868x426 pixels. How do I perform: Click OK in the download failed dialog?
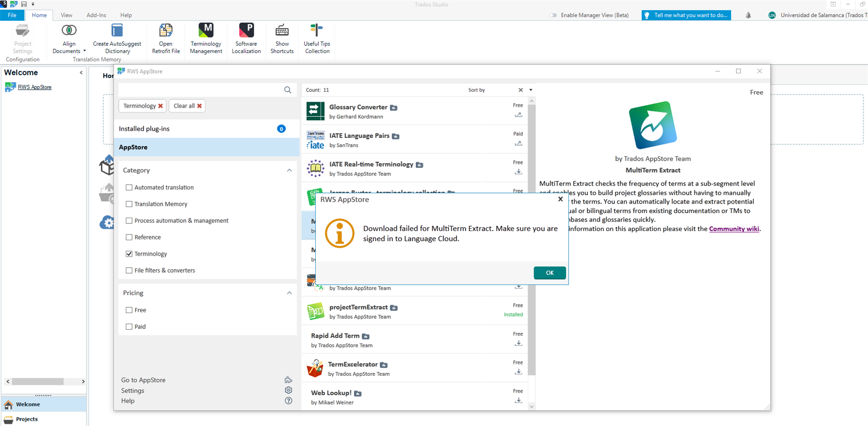point(550,273)
